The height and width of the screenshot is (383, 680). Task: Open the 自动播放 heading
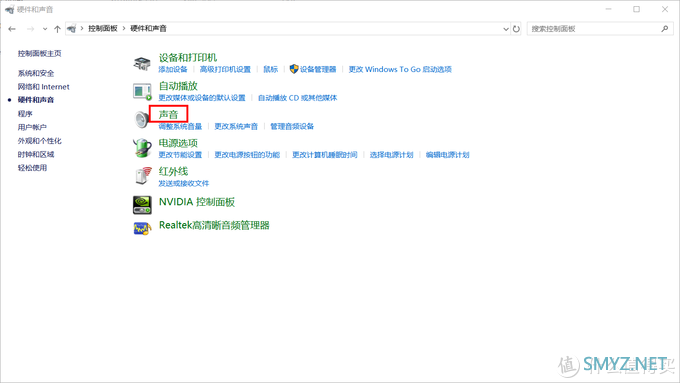[178, 86]
